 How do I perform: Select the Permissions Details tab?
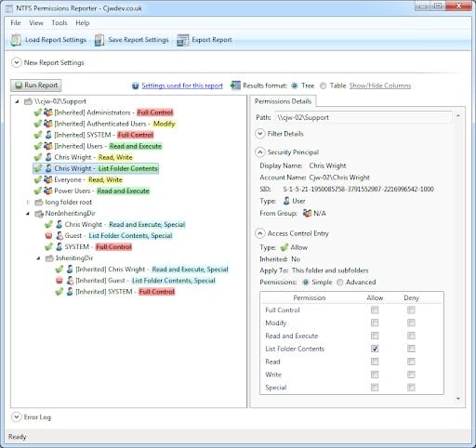[x=283, y=101]
